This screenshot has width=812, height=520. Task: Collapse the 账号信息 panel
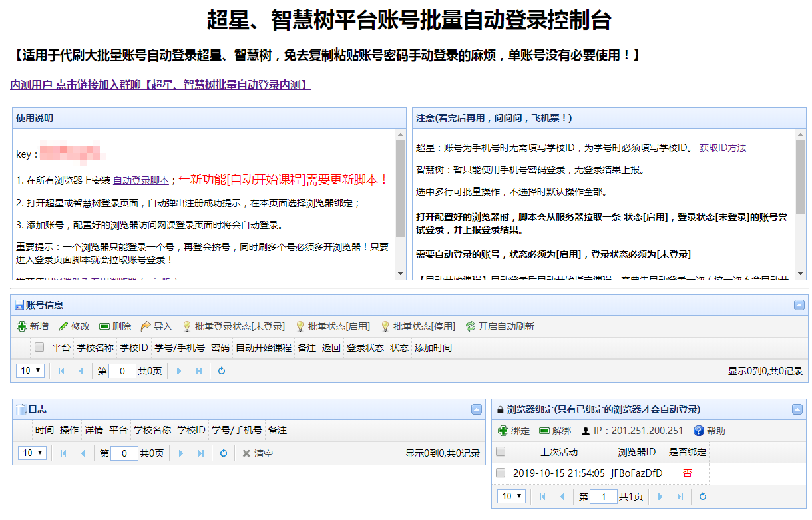tap(799, 305)
